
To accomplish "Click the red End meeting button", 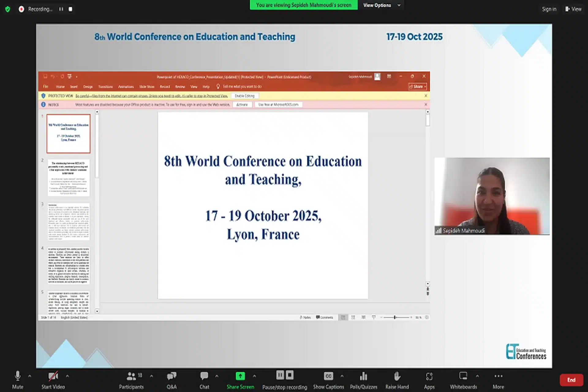I will point(571,380).
